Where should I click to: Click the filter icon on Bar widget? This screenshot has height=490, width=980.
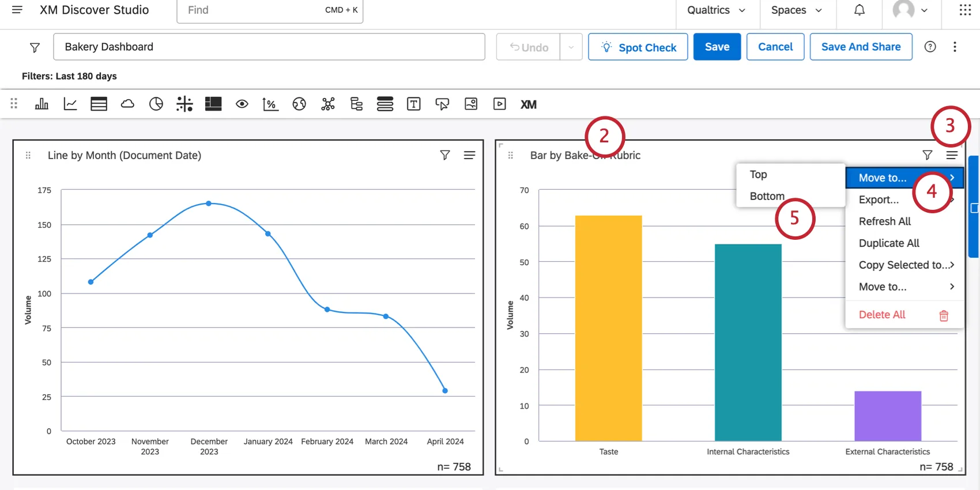coord(927,155)
